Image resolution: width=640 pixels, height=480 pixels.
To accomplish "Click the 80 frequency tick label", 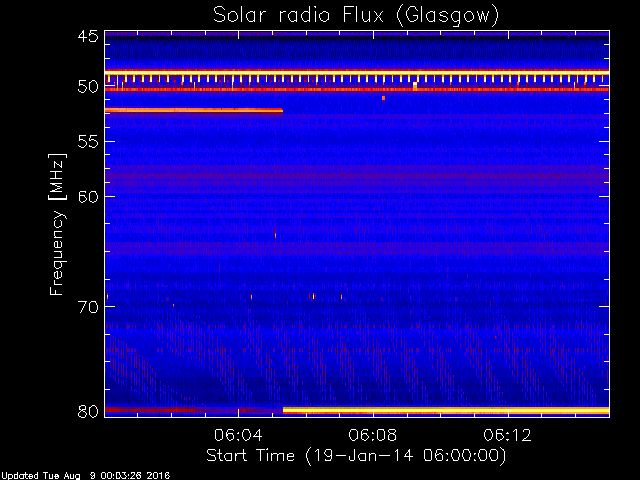I will 88,411.
